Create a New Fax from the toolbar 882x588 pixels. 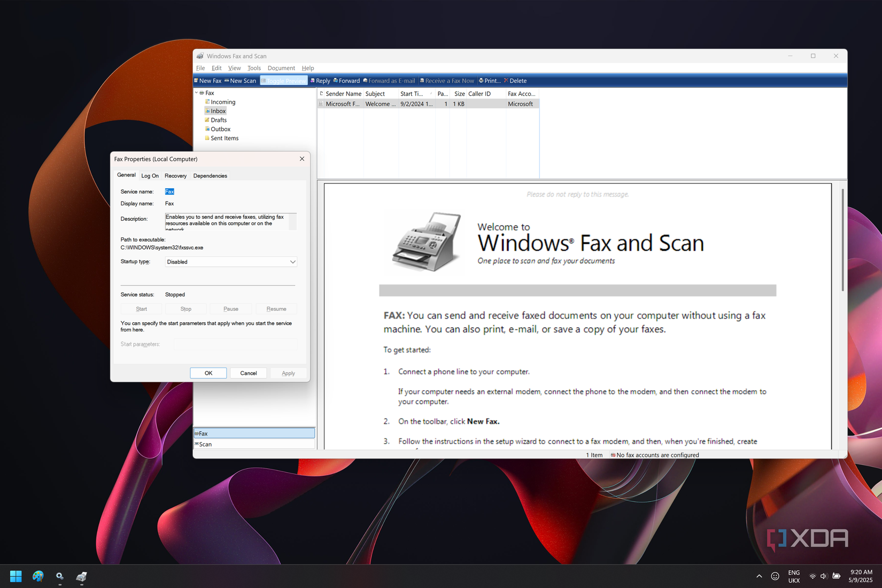[210, 80]
